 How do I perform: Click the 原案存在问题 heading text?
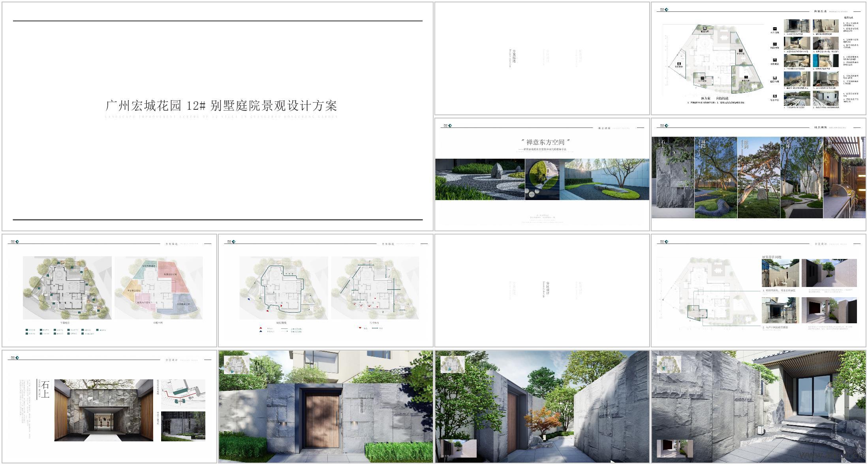(x=772, y=257)
